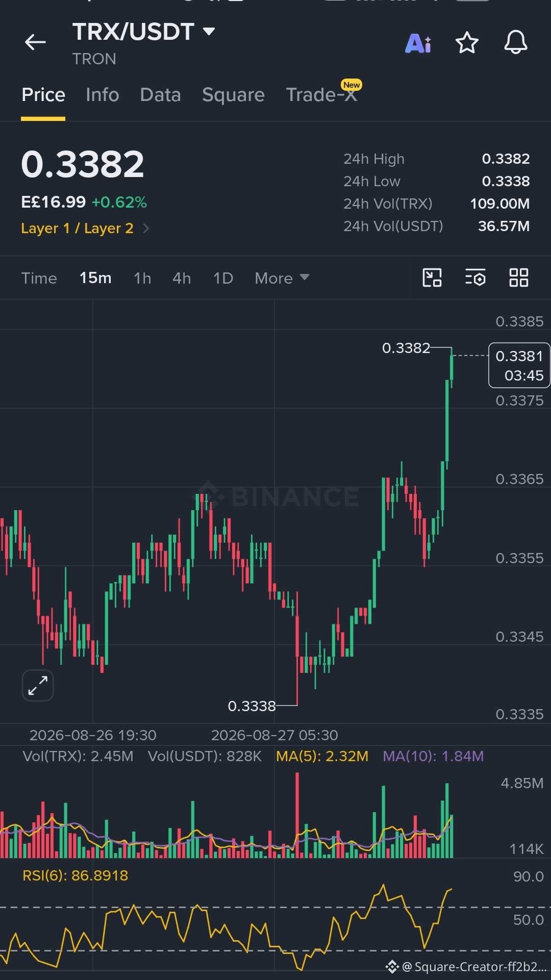The width and height of the screenshot is (551, 980).
Task: Open the chart drawing tools icon
Action: tap(433, 278)
